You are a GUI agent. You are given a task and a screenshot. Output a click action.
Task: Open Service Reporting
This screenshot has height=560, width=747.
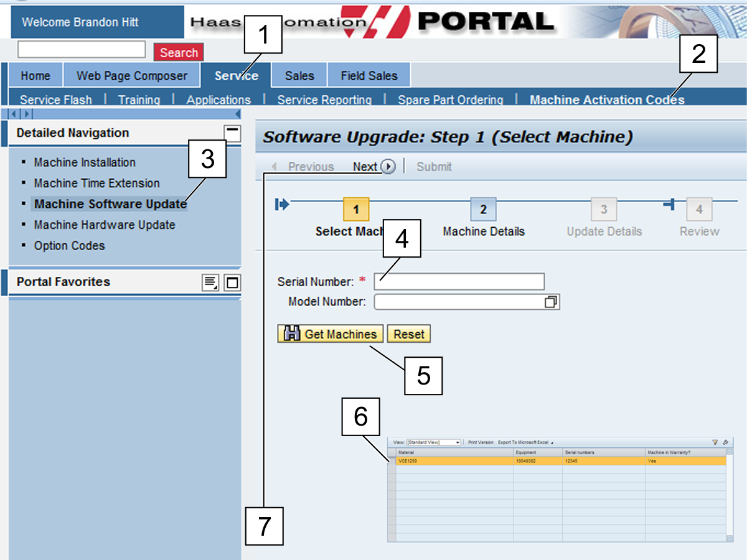[x=324, y=100]
